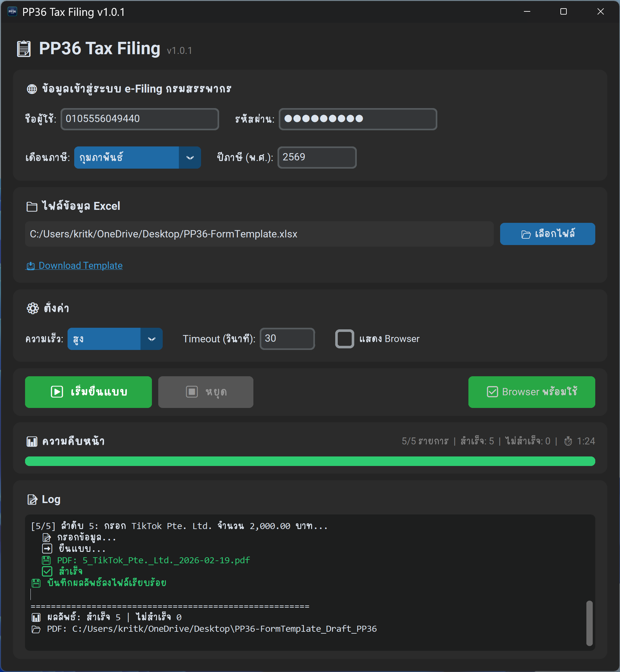Click the gear icon in settings section
Viewport: 620px width, 672px height.
pyautogui.click(x=33, y=308)
